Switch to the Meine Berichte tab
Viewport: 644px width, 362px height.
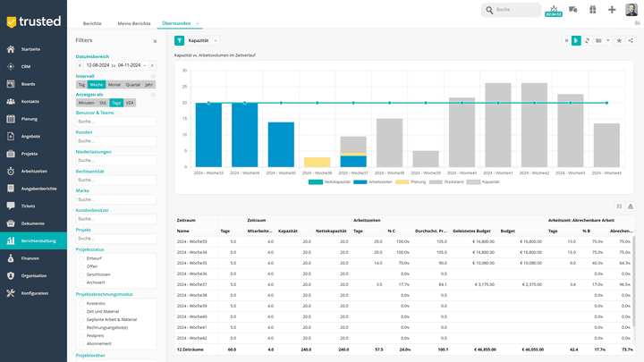click(134, 22)
